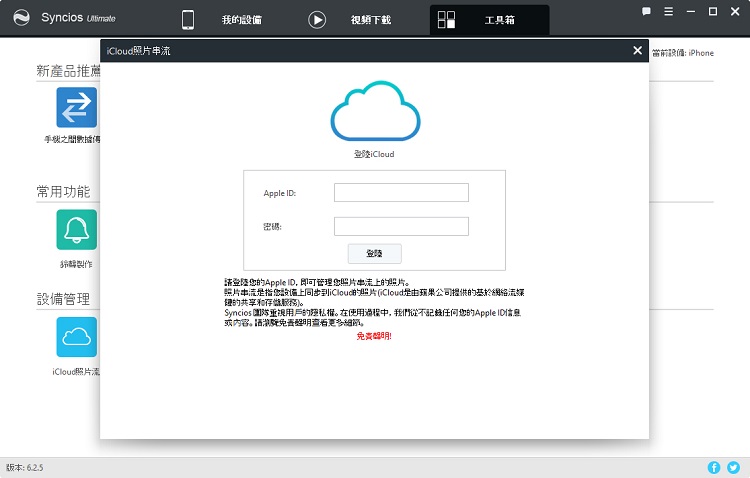The image size is (750, 478).
Task: Open the Twitter icon in status bar
Action: click(733, 467)
